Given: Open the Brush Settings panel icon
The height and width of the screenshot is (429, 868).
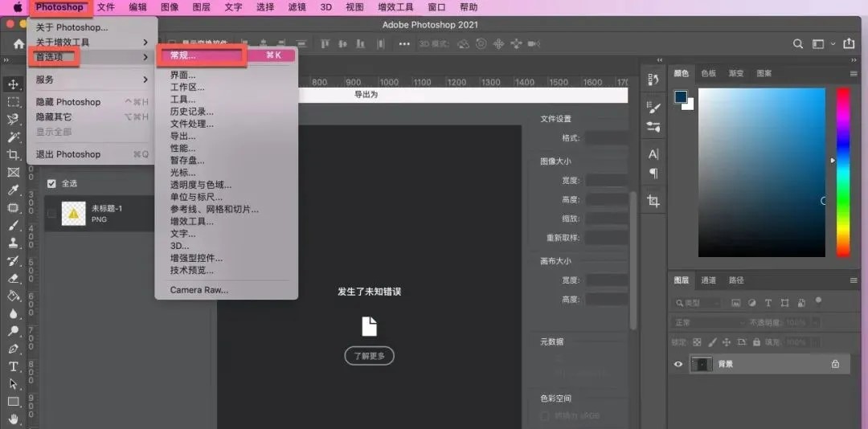Looking at the screenshot, I should pos(653,108).
